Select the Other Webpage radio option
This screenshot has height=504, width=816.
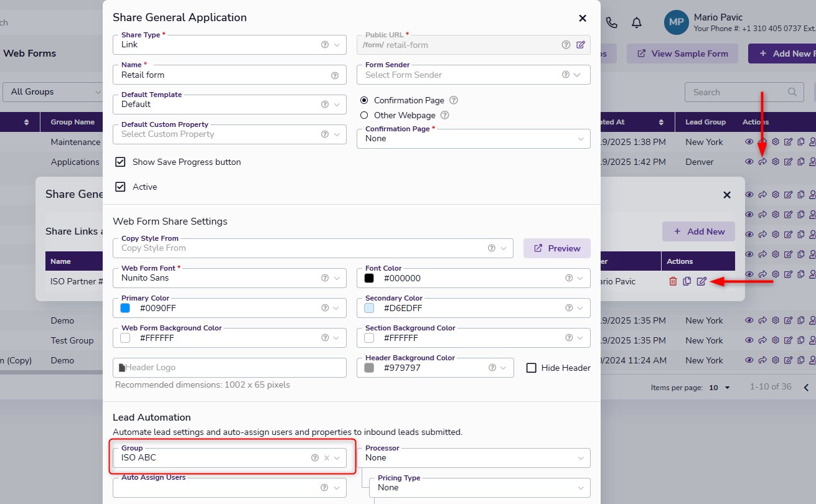364,115
